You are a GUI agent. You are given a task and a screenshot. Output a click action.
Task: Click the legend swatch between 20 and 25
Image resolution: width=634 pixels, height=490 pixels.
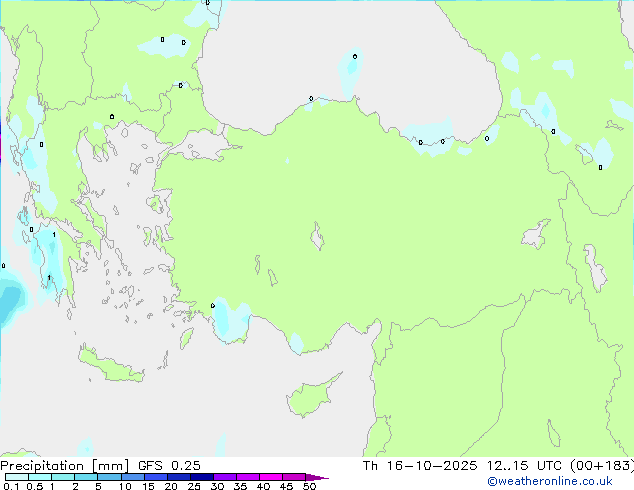(179, 477)
